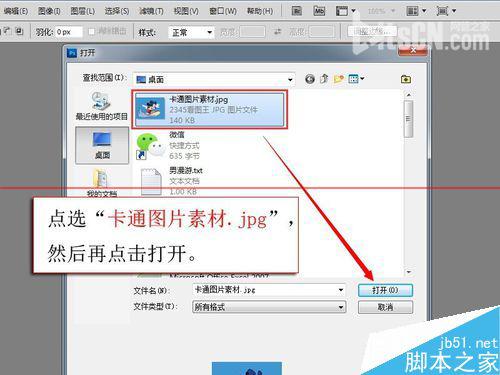
Task: Expand the 文件名 dropdown arrow
Action: [x=340, y=290]
